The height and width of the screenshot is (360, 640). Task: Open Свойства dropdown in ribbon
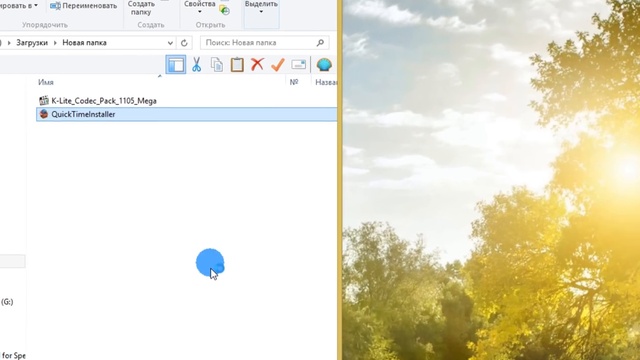pos(200,7)
